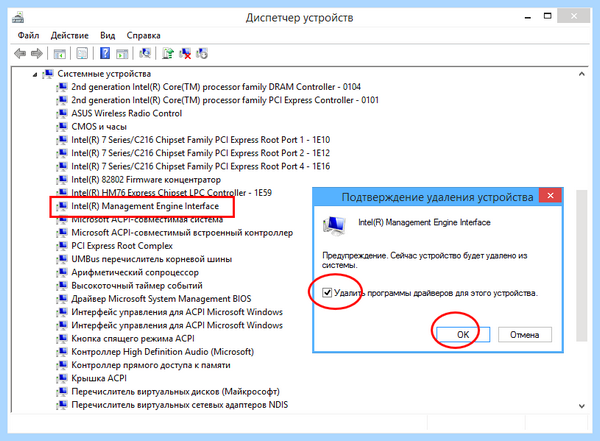This screenshot has width=600, height=441.
Task: Click the Отмена button in the dialog
Action: point(525,335)
